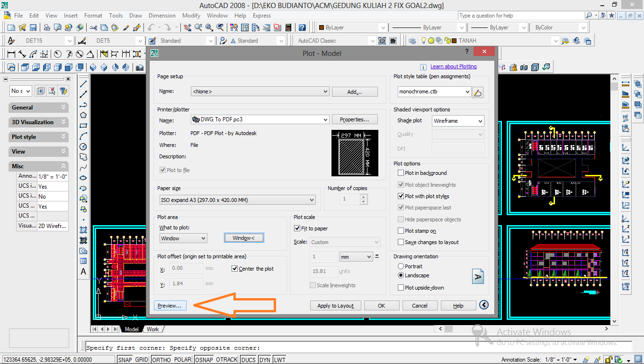Check Plot upside-down option
This screenshot has height=364, width=644.
click(401, 288)
